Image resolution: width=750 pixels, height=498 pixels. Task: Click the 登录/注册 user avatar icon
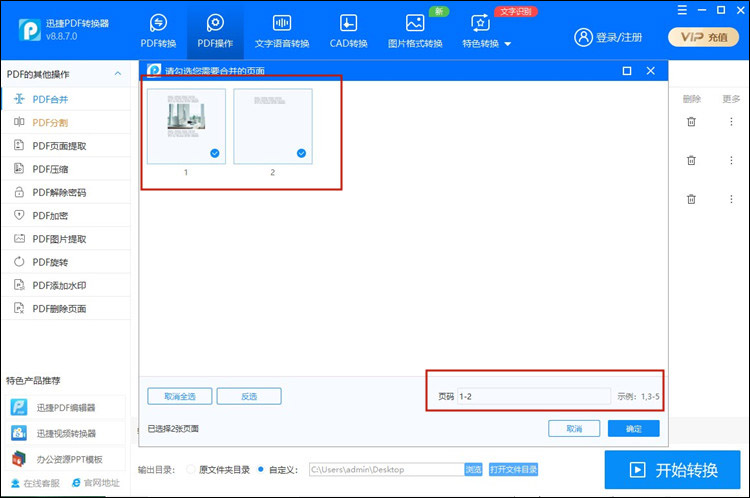pyautogui.click(x=583, y=37)
